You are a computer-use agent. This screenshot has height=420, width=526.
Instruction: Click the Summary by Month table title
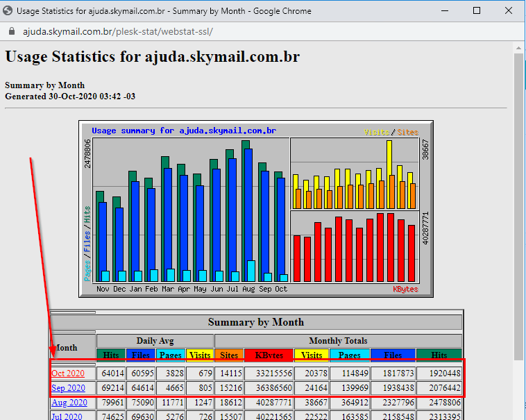tap(256, 322)
